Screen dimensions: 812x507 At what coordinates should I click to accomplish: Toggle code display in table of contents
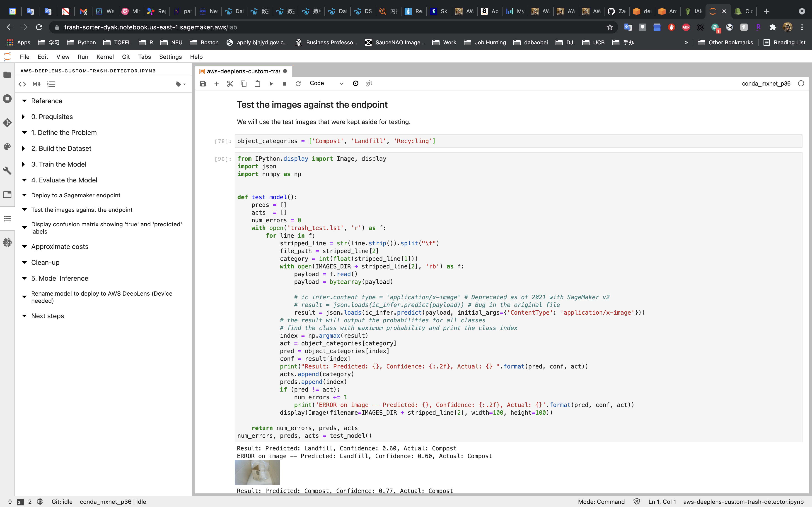point(22,84)
